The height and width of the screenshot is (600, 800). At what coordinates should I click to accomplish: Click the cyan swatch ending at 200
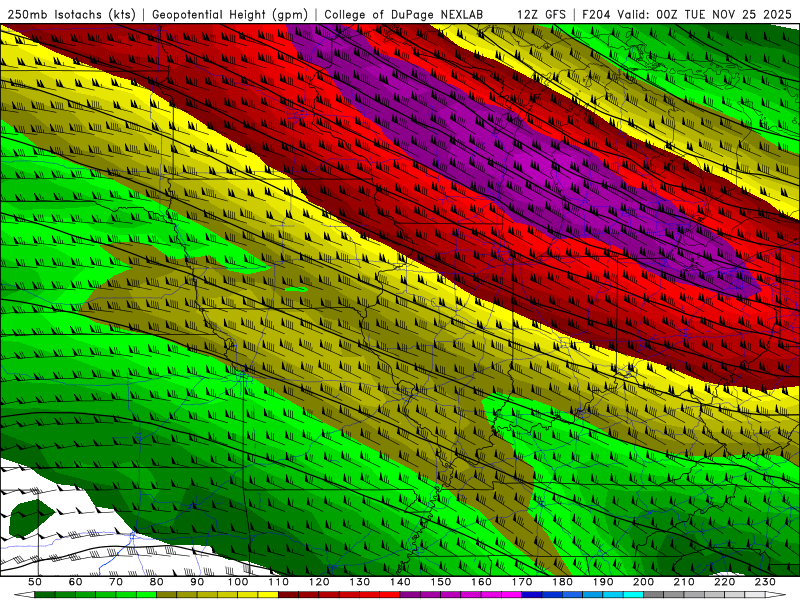click(x=633, y=595)
